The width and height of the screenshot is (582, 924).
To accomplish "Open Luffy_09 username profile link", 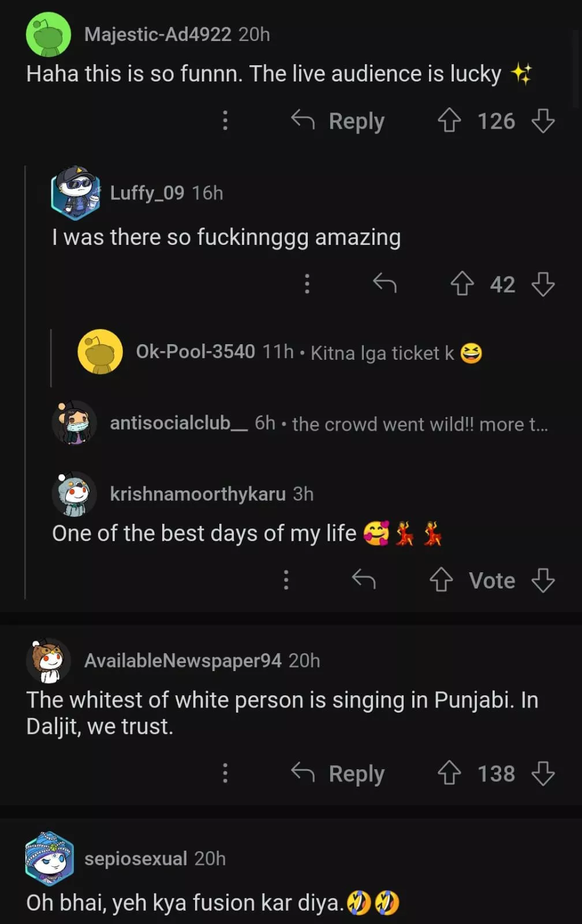I will [x=147, y=193].
